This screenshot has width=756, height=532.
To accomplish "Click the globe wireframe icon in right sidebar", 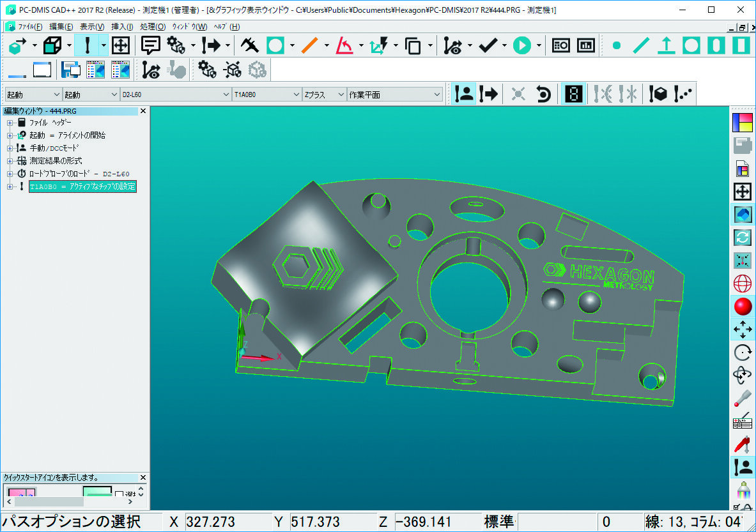I will [743, 284].
